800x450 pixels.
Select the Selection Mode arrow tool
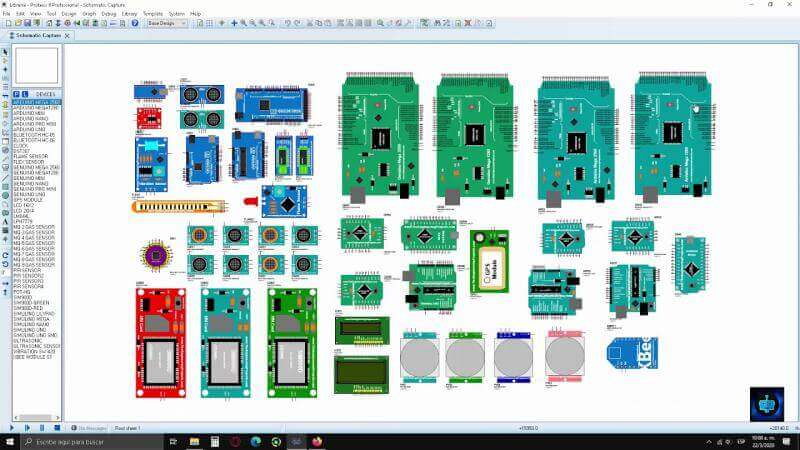coord(5,52)
